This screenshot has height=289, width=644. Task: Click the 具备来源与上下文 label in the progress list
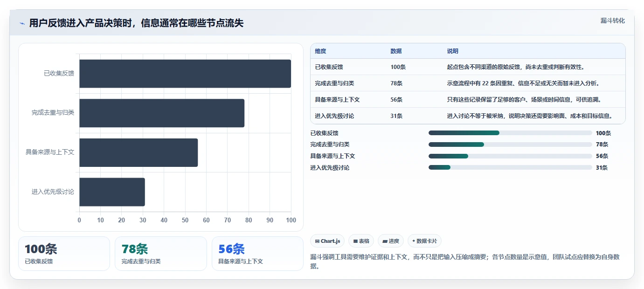point(332,156)
